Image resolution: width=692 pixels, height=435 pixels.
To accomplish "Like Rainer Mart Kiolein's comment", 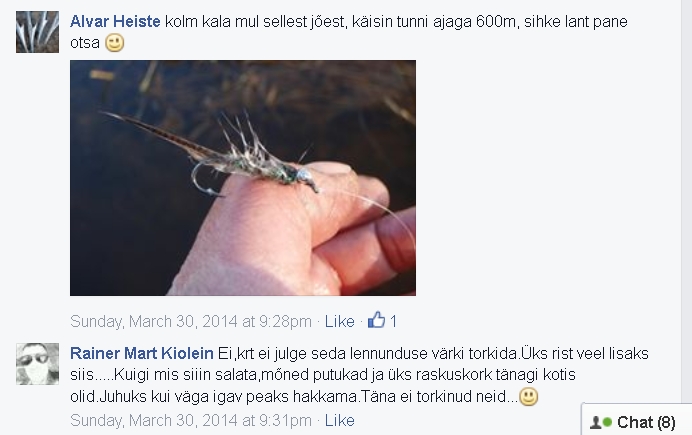I will point(339,420).
